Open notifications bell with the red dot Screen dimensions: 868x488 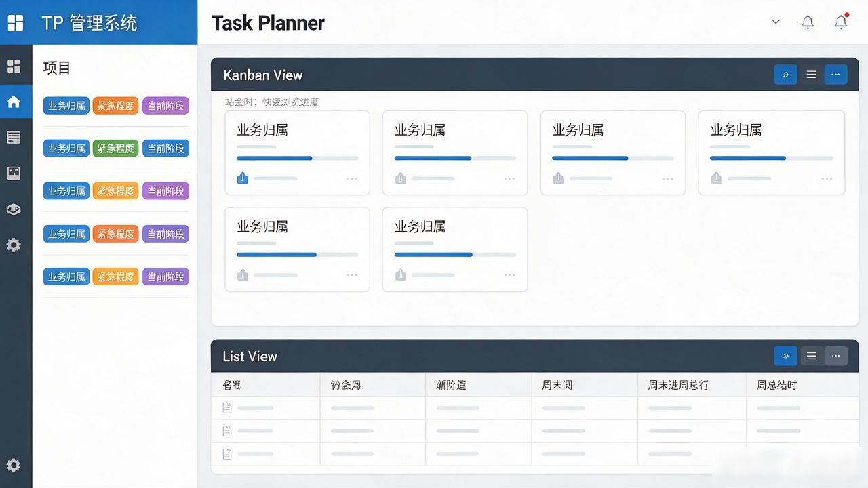[841, 22]
